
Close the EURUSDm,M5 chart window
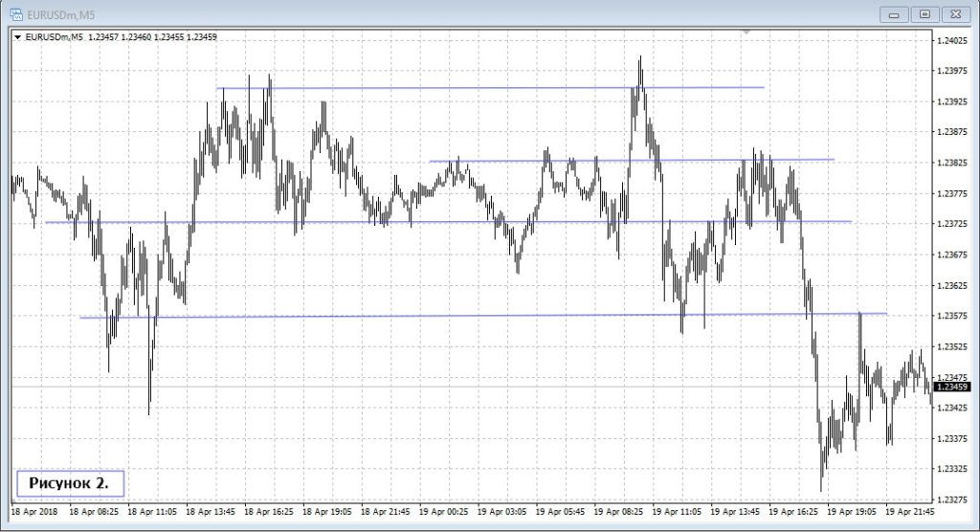pyautogui.click(x=955, y=13)
